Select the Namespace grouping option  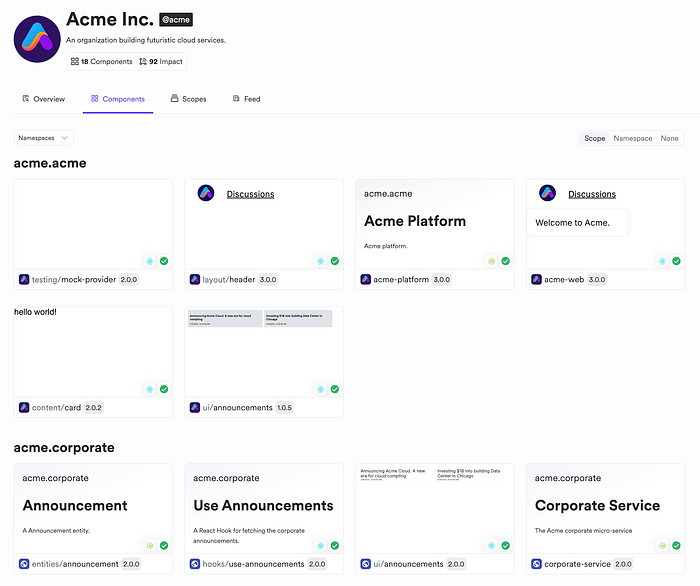pos(632,139)
